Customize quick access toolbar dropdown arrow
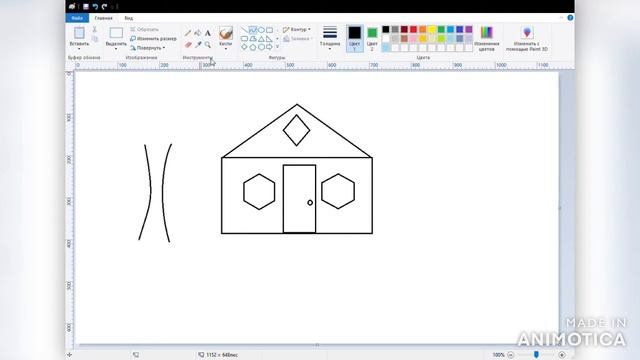 point(113,7)
